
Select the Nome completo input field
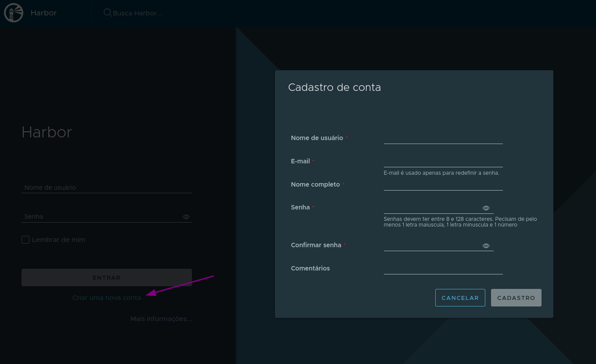(443, 185)
